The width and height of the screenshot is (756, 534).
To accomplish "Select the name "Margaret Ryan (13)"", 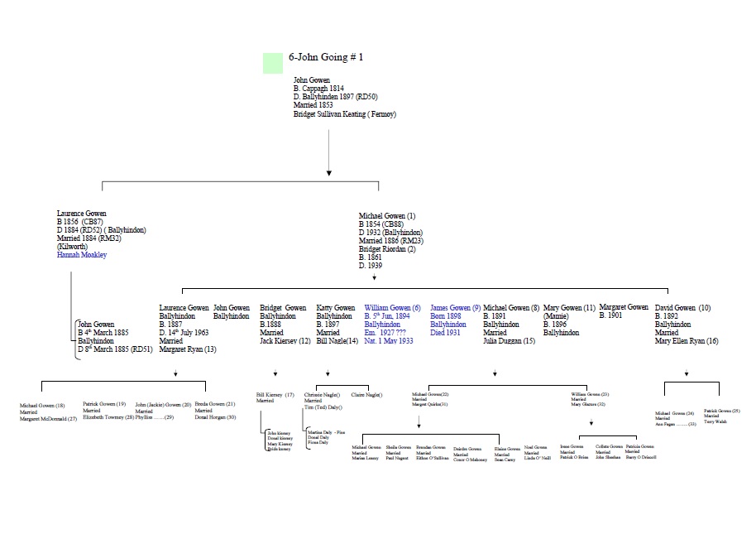I will click(x=188, y=349).
